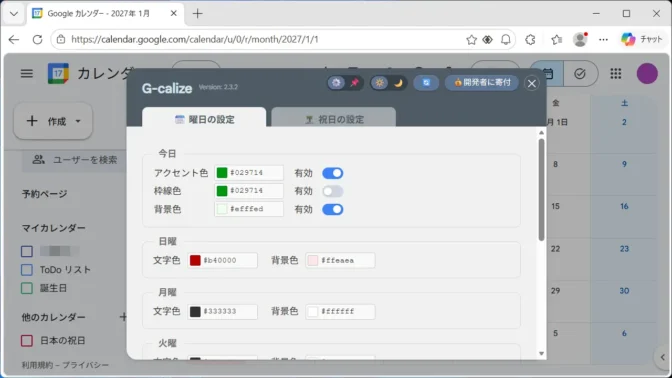
Task: Open the browser profile icon
Action: click(x=580, y=39)
